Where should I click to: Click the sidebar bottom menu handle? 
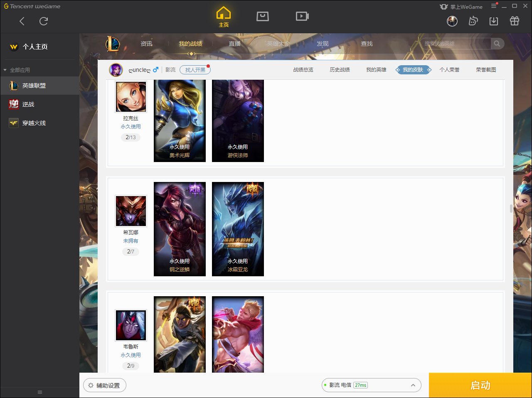40,392
